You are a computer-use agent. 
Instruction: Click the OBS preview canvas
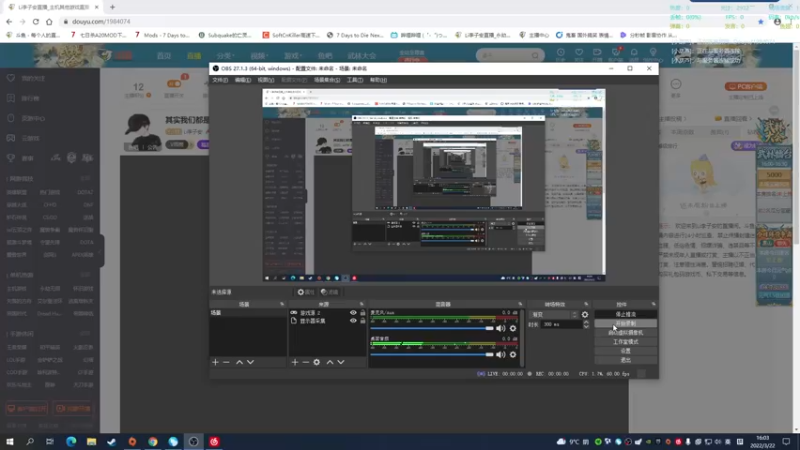(x=434, y=185)
